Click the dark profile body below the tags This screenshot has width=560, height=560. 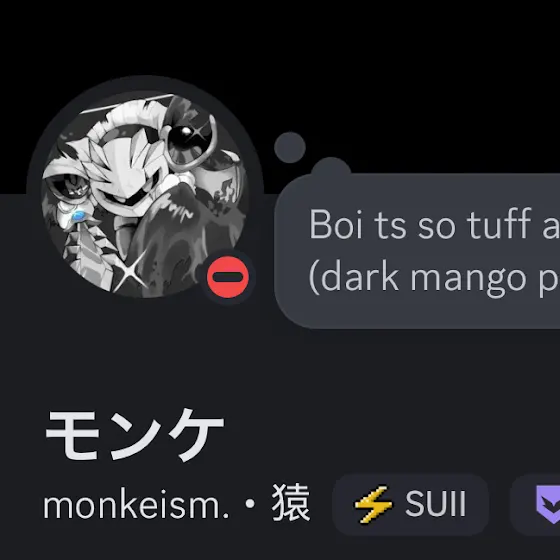click(280, 548)
